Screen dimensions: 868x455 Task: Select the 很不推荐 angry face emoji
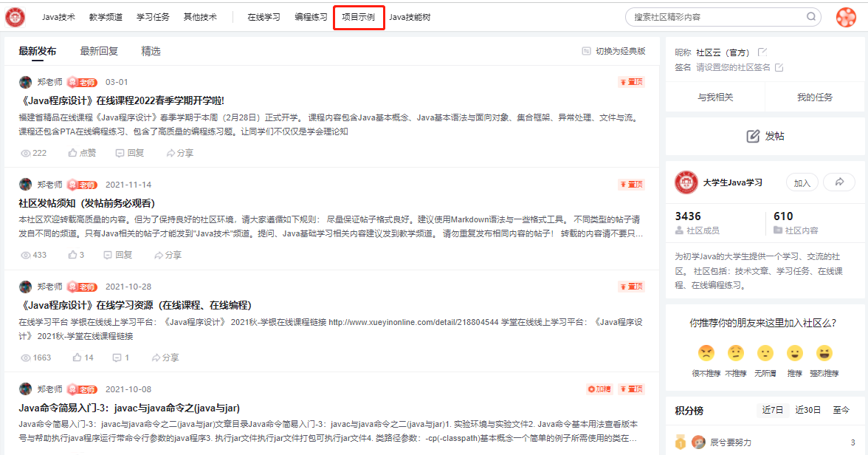tap(706, 353)
